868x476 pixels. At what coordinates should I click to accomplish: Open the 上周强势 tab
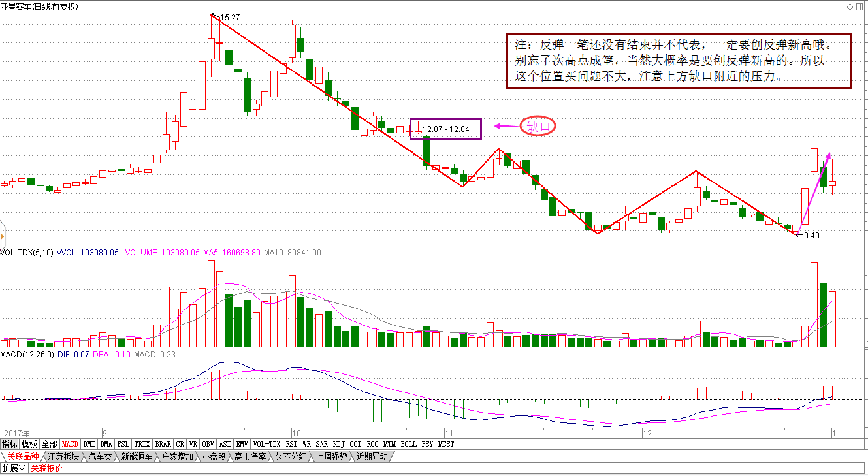pyautogui.click(x=331, y=456)
